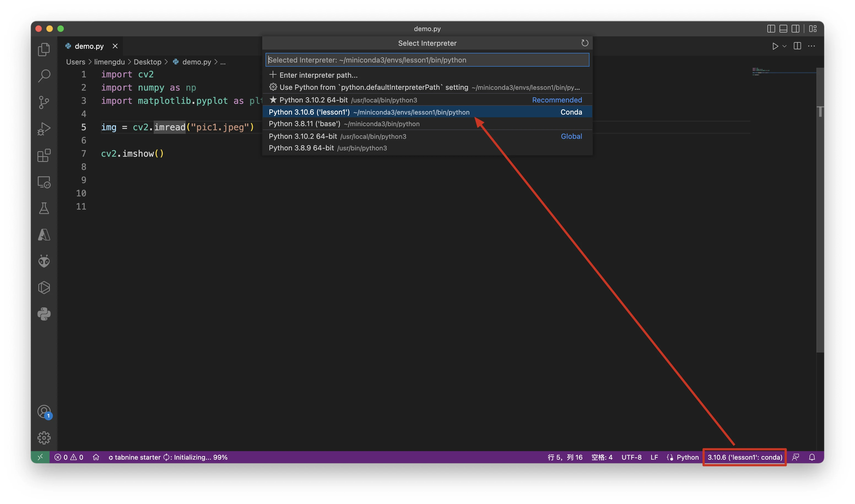
Task: Open the Source Control view
Action: (x=44, y=102)
